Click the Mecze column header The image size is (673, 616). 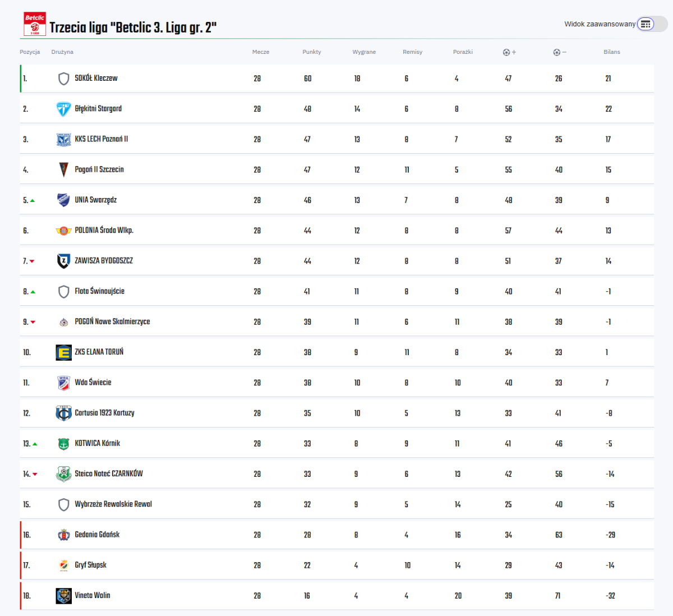coord(261,52)
